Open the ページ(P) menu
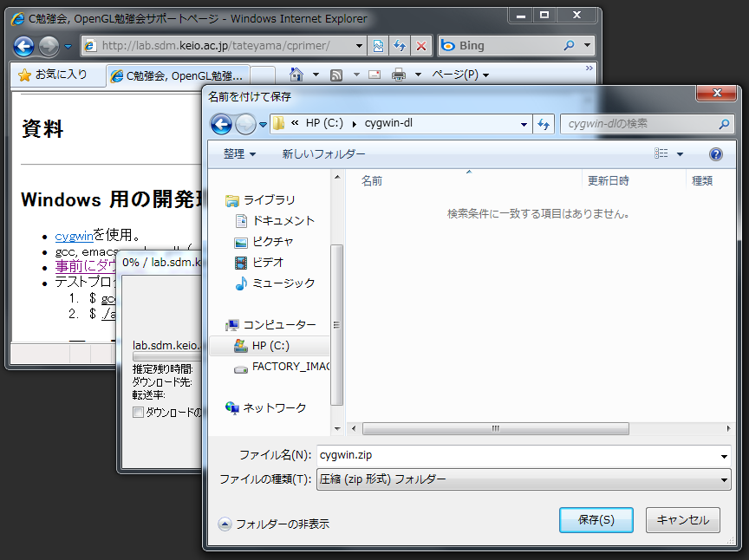 pos(460,75)
